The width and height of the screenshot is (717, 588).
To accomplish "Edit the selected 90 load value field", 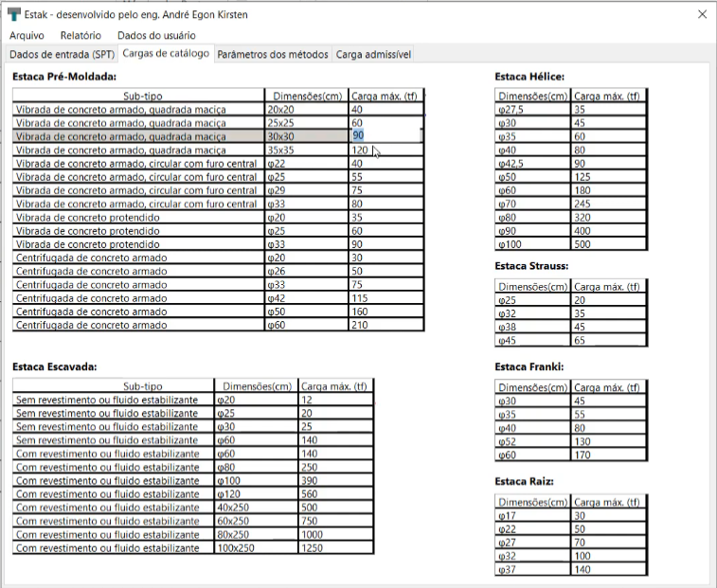I will (x=385, y=135).
